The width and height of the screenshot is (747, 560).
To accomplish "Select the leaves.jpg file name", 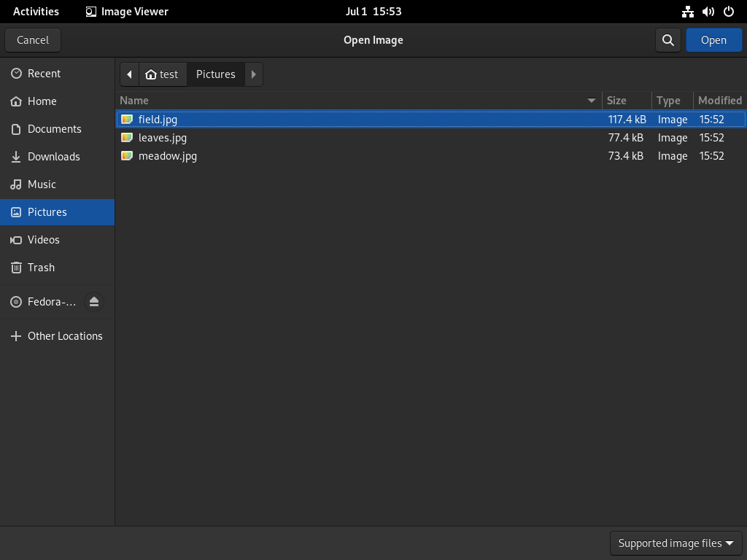I will tap(163, 138).
